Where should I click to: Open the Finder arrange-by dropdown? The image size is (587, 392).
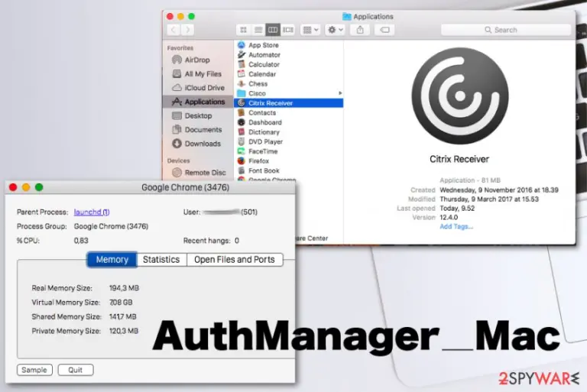310,30
